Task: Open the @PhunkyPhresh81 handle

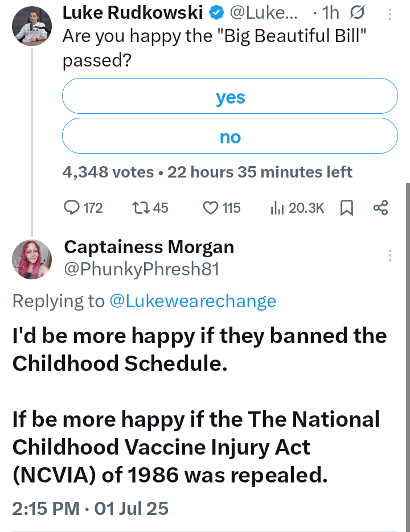Action: (141, 269)
